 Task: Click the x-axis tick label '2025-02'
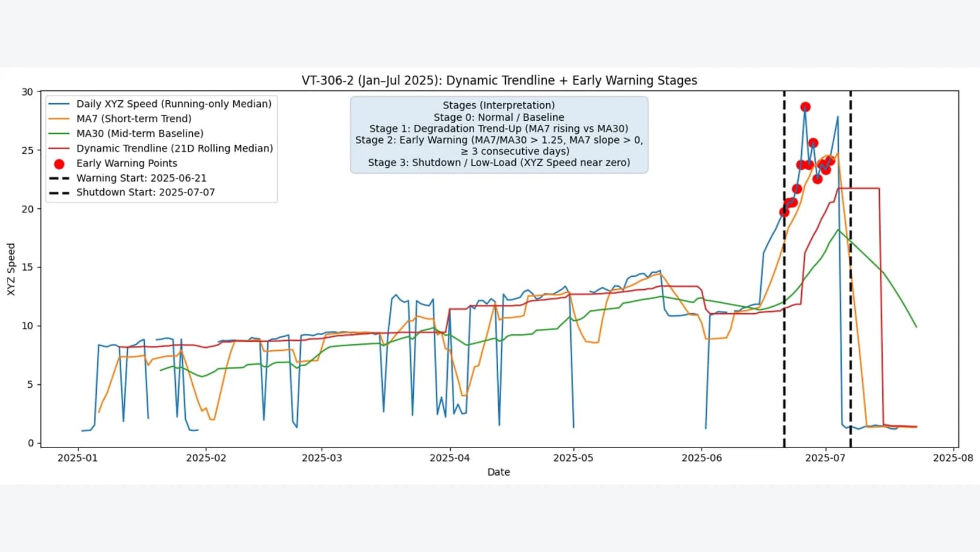pos(206,458)
